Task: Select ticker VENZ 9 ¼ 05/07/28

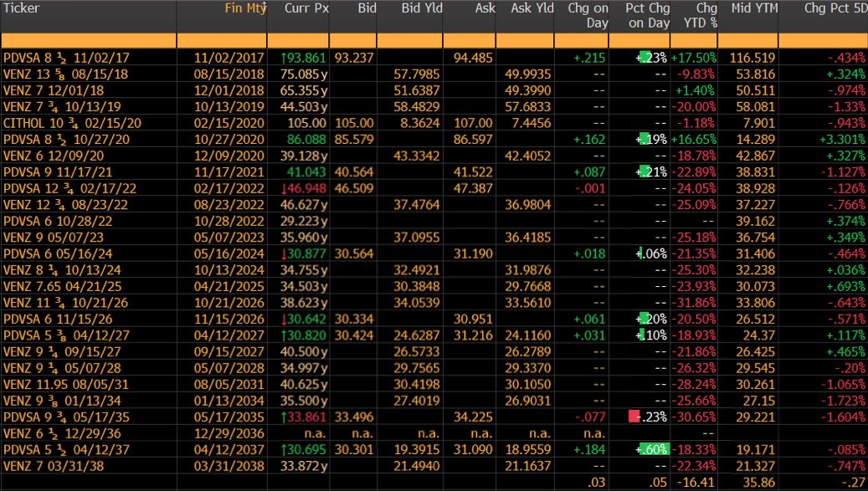Action: coord(61,368)
